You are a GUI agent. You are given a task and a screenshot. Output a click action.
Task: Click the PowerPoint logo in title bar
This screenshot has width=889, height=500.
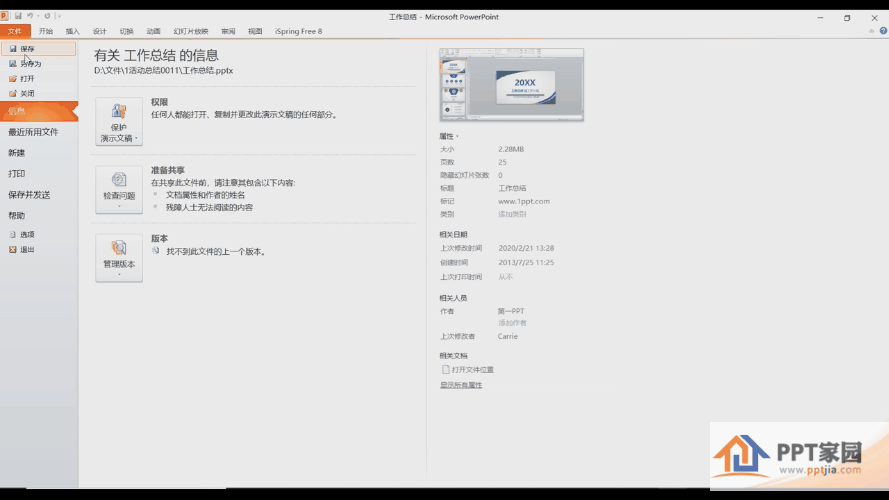[x=5, y=16]
